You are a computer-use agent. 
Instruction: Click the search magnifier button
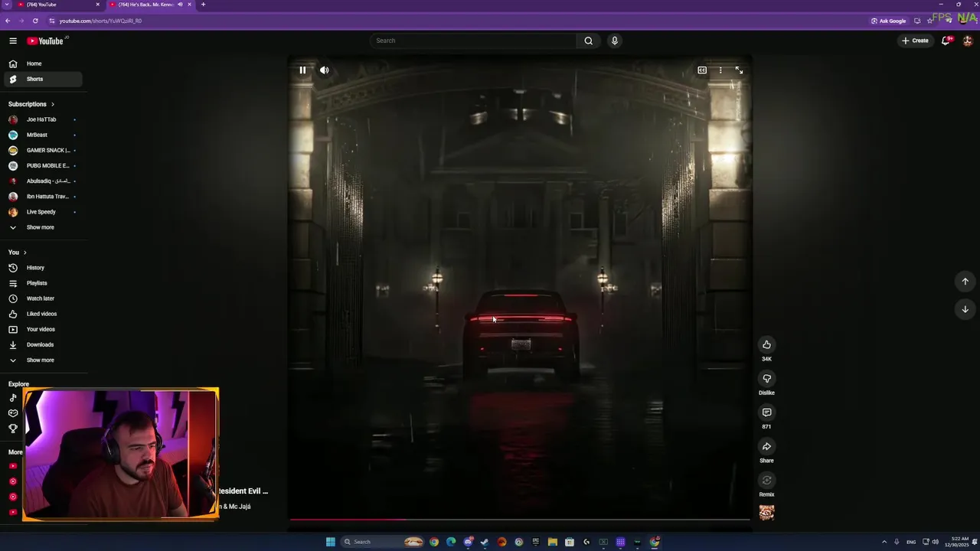pyautogui.click(x=588, y=41)
